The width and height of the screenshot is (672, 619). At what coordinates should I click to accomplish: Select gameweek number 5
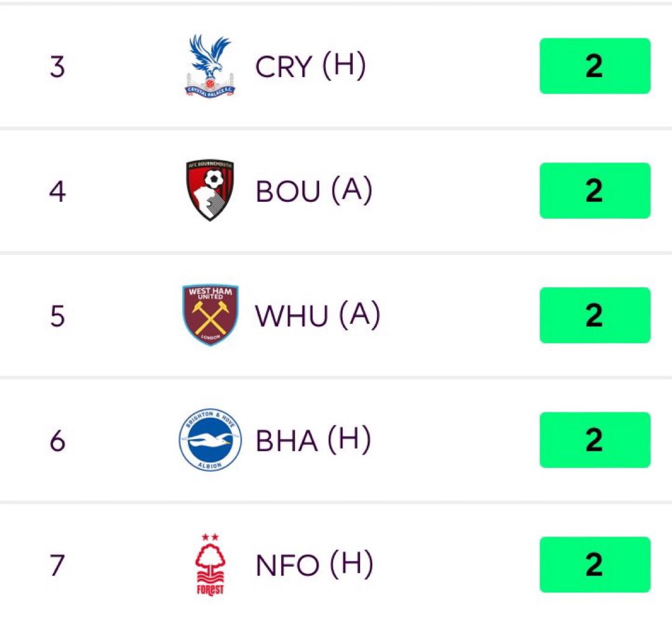click(57, 316)
